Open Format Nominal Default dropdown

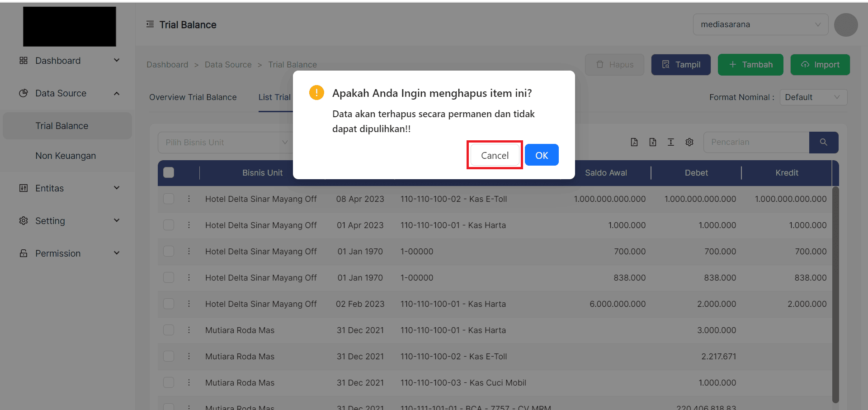click(x=813, y=97)
